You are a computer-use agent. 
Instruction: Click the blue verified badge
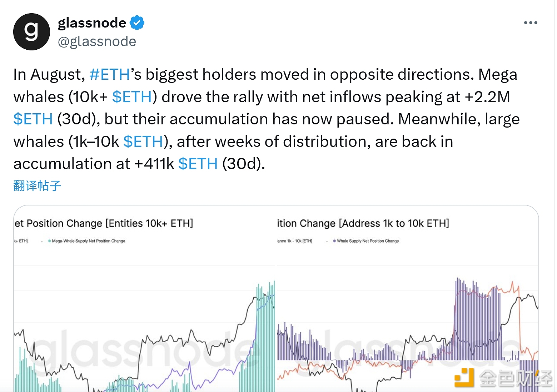coord(137,23)
